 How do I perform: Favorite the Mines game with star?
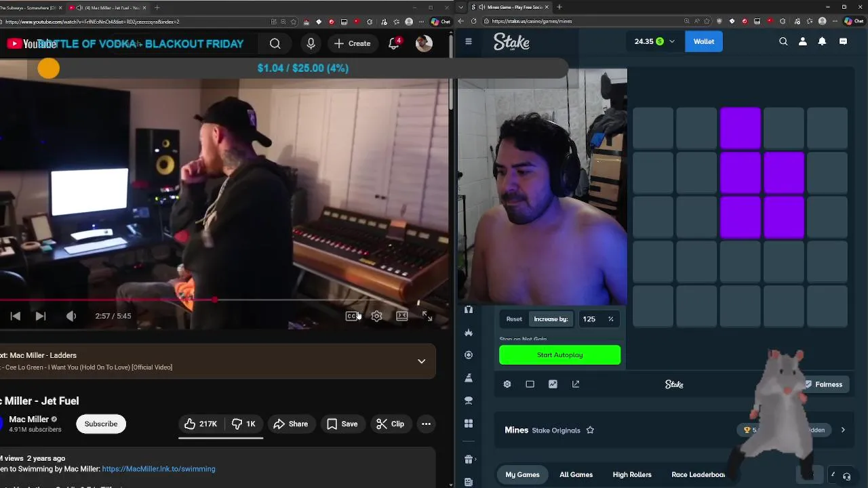click(x=590, y=430)
